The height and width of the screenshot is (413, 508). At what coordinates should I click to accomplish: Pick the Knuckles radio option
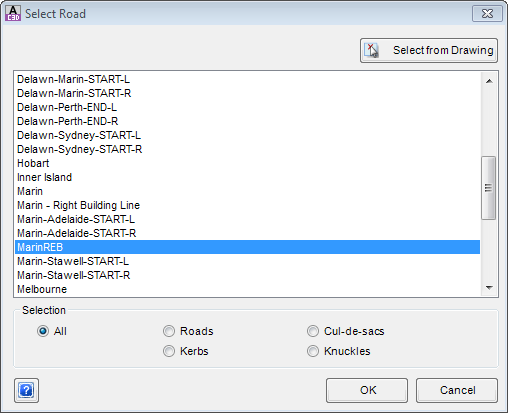point(313,351)
